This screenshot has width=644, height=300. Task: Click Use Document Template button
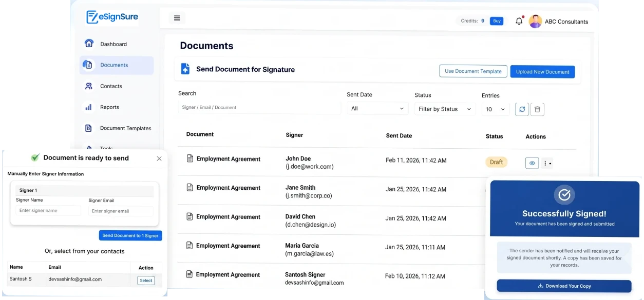(473, 71)
